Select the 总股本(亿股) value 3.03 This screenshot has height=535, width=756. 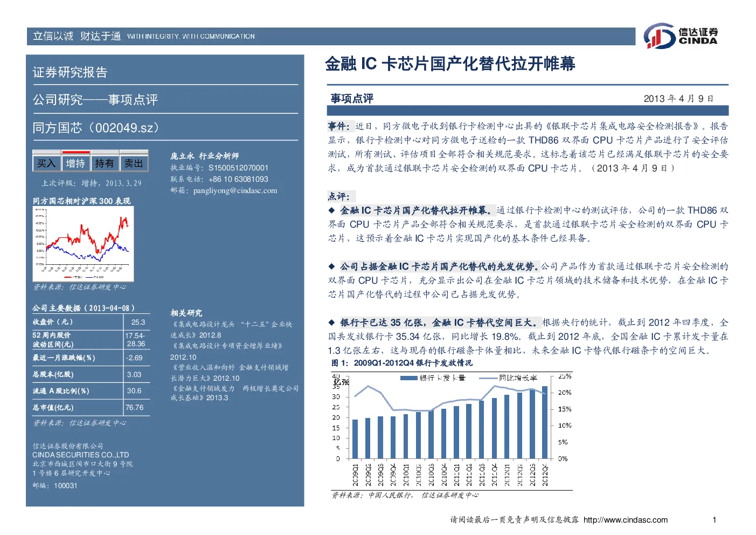[x=134, y=374]
